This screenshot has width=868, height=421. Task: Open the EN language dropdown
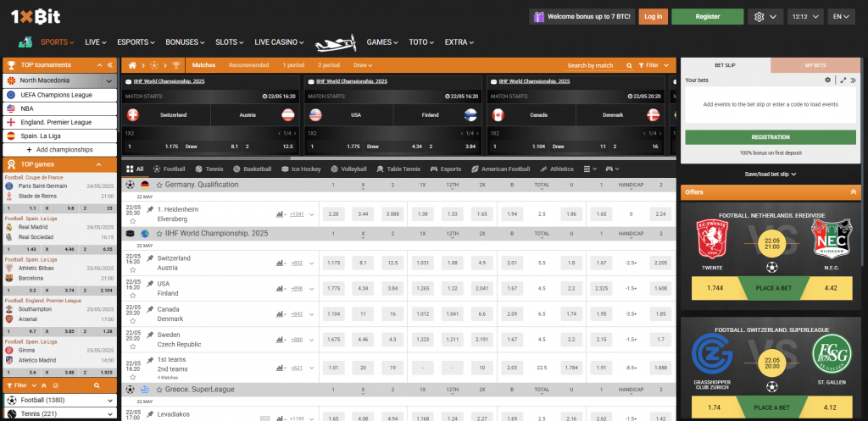tap(841, 16)
